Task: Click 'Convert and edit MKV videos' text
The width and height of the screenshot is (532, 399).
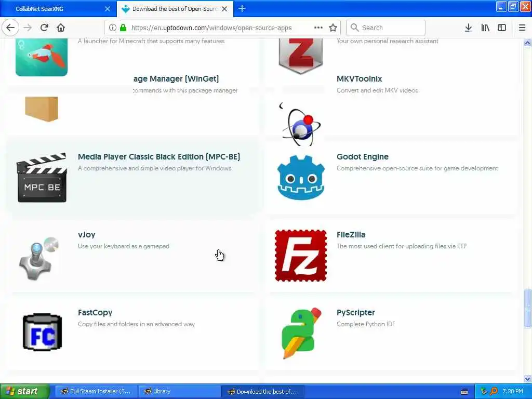Action: (377, 90)
